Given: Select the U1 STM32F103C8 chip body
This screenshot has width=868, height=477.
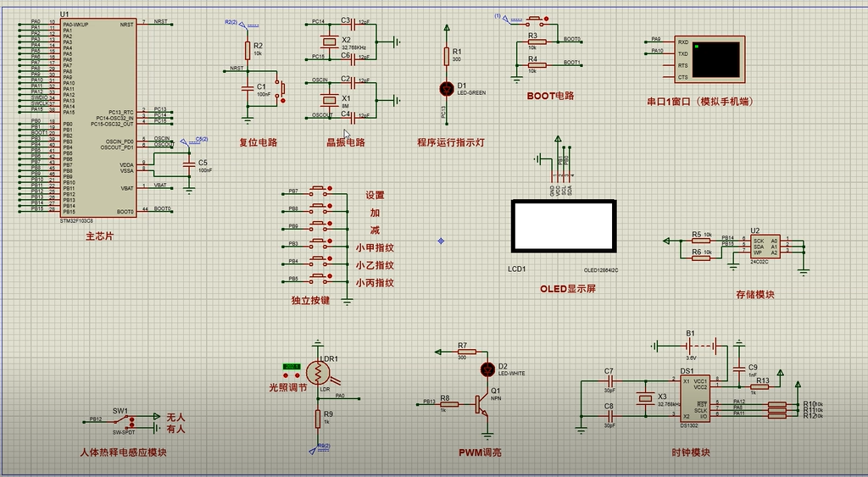Looking at the screenshot, I should [x=98, y=117].
